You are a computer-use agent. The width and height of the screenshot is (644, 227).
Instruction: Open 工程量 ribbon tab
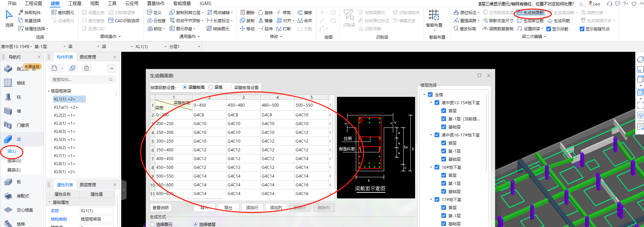click(x=75, y=3)
